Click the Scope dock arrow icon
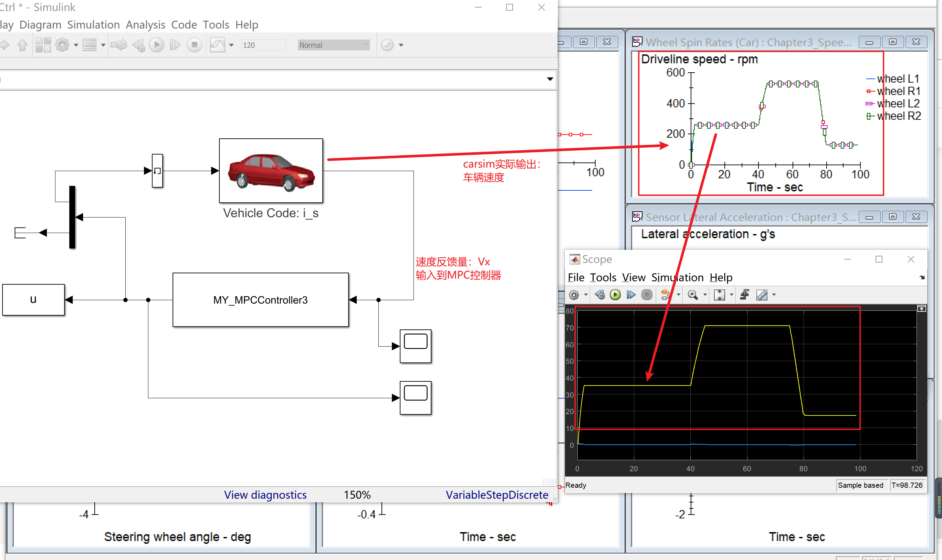Viewport: 942px width, 560px height. [x=922, y=277]
